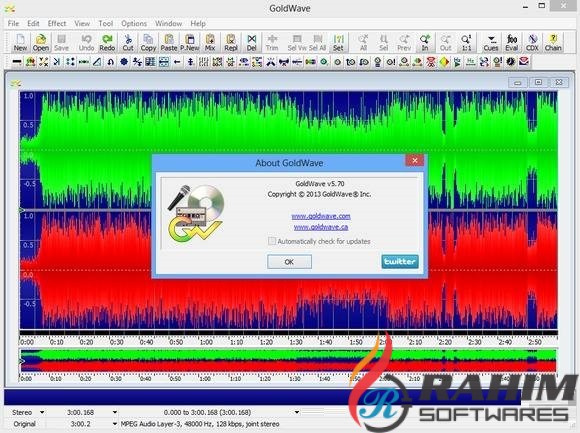
Task: Open the www.goldwave.ca link
Action: click(321, 227)
